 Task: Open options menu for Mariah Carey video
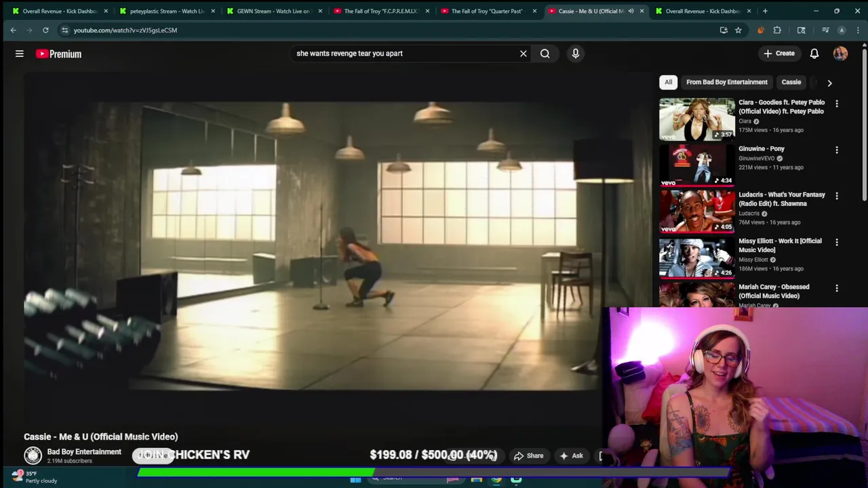837,288
